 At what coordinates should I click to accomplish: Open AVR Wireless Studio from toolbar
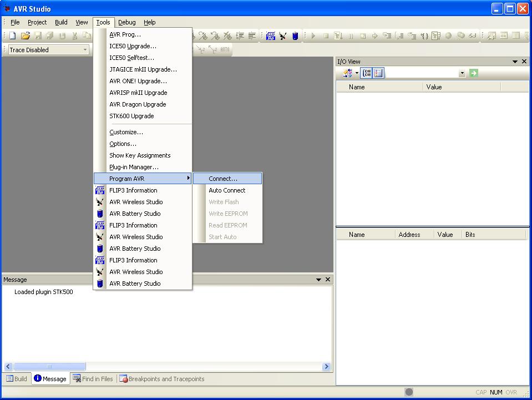pyautogui.click(x=283, y=36)
